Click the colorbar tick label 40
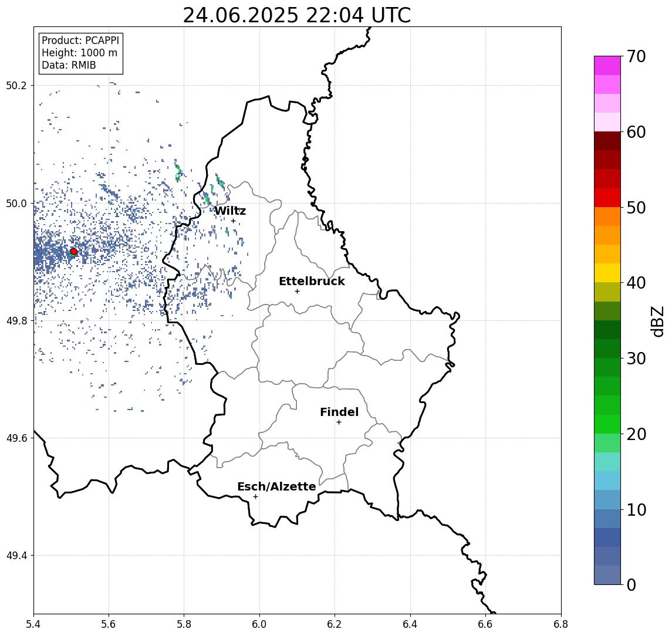Screen dimensions: 672x636 pyautogui.click(x=636, y=283)
